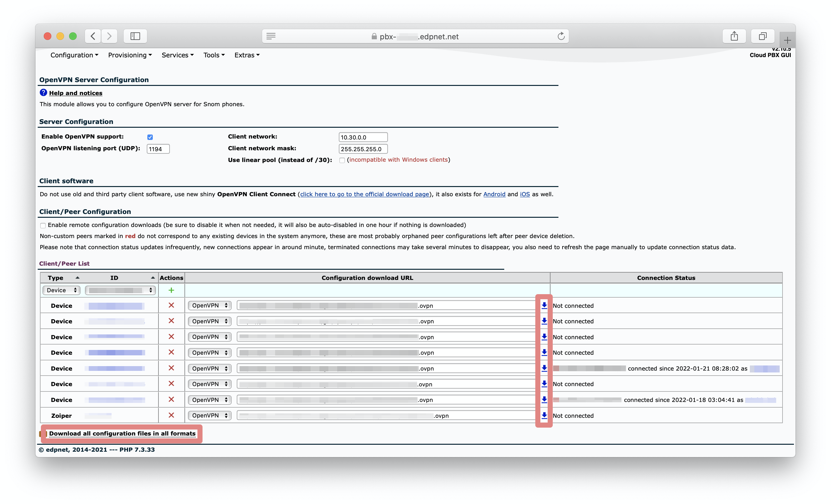Follow the official download page link

click(x=364, y=194)
